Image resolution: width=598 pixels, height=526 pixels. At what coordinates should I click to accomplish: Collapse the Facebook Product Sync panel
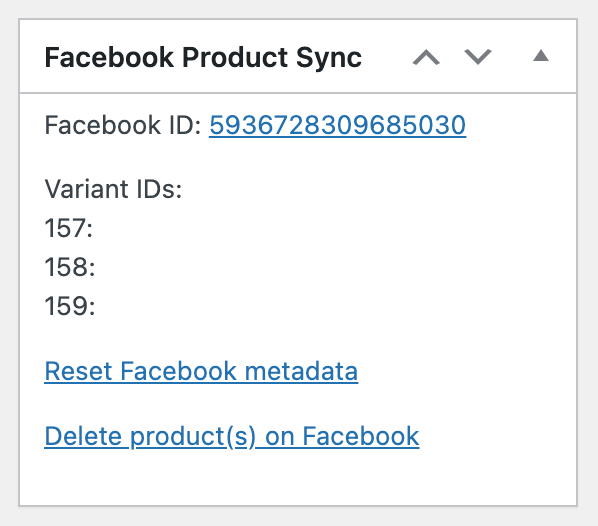coord(541,56)
